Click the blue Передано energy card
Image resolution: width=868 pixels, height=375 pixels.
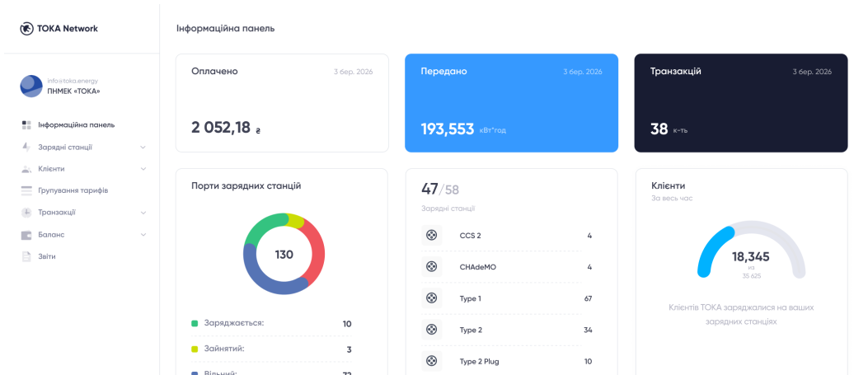[x=512, y=103]
